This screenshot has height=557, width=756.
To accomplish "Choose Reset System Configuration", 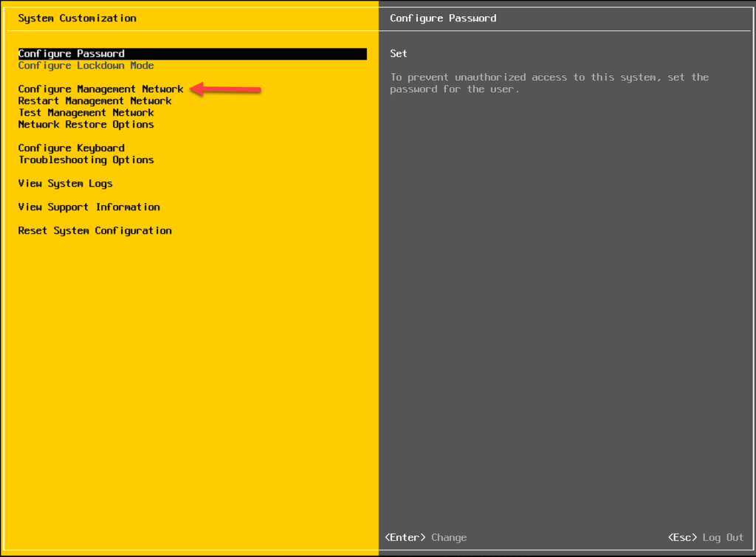I will [94, 231].
